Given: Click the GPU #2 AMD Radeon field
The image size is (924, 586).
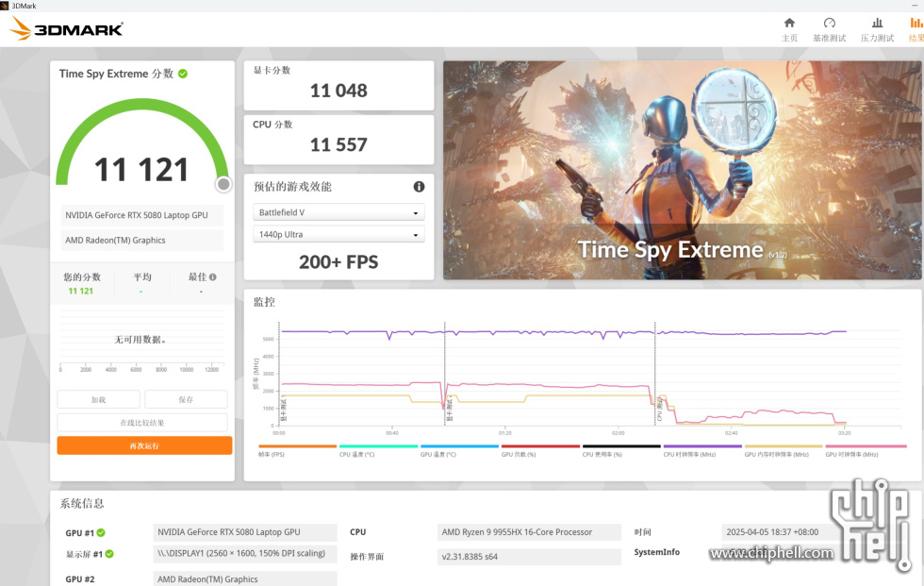Looking at the screenshot, I should [x=245, y=578].
